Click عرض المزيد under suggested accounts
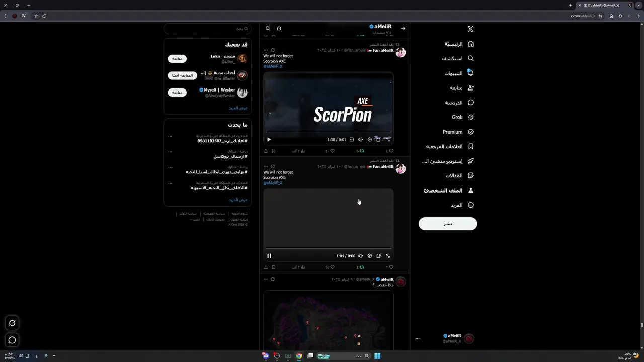 pos(238,108)
